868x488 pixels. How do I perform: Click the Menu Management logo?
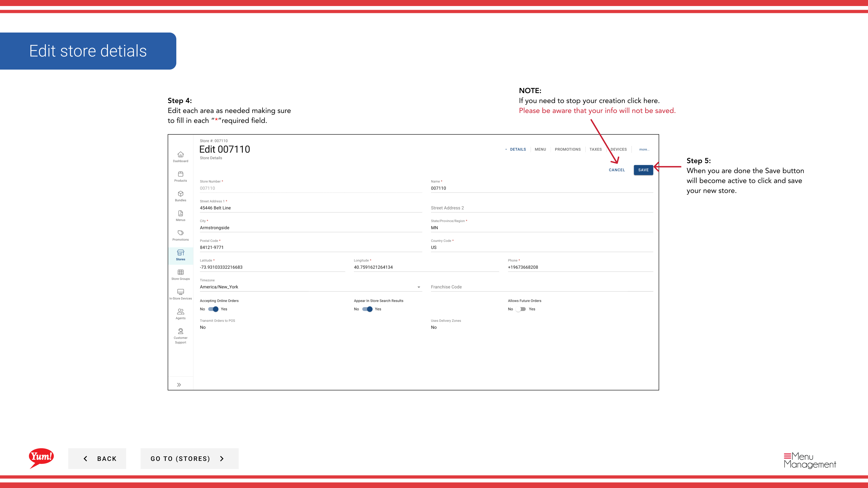click(810, 460)
